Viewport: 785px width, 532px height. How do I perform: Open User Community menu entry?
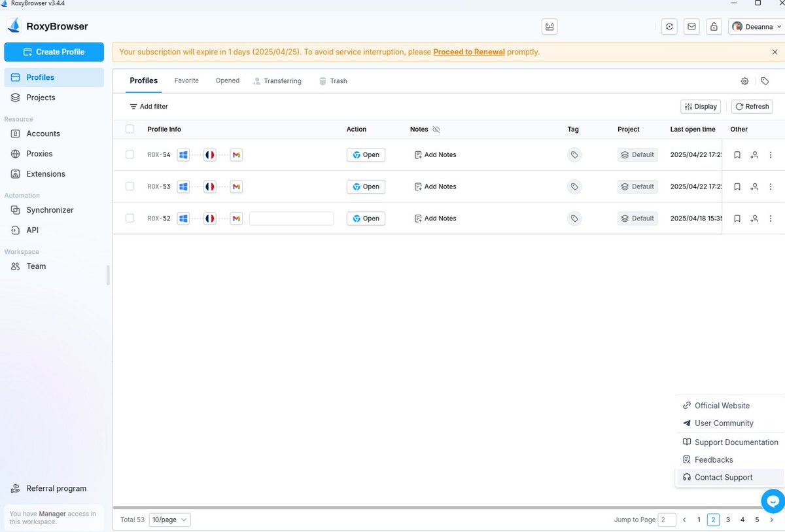pyautogui.click(x=729, y=423)
